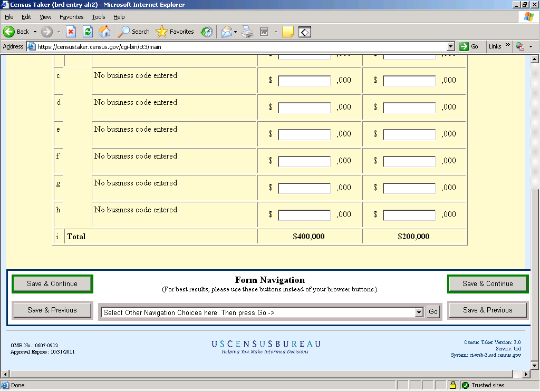Click the browser Back arrow icon

[9, 32]
